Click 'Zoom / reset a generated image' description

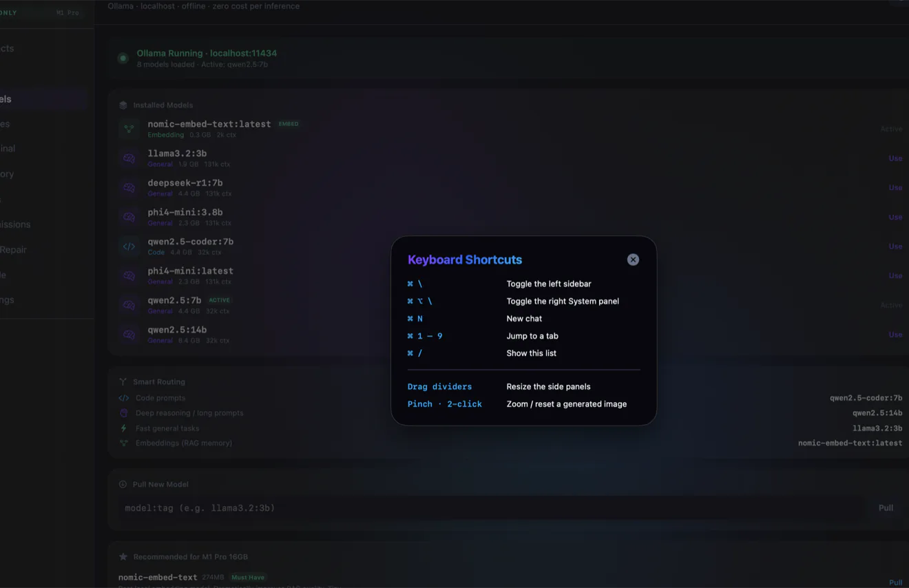coord(567,404)
